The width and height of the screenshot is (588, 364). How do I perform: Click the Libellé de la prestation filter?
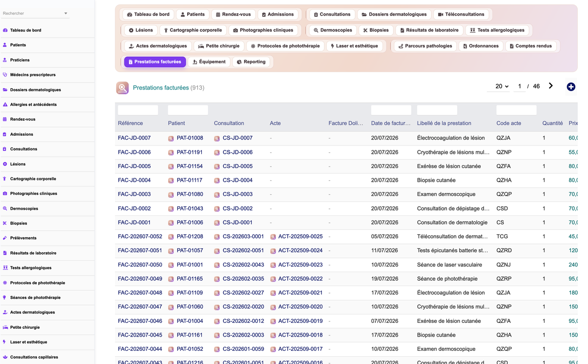tap(437, 110)
